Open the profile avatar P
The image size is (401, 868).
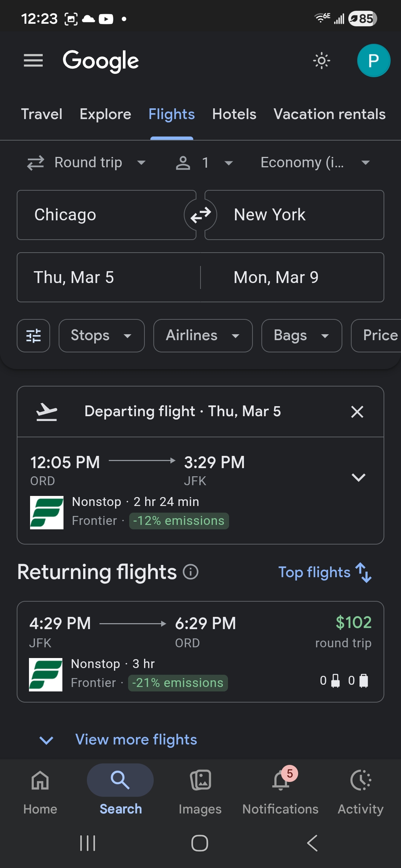click(x=373, y=60)
